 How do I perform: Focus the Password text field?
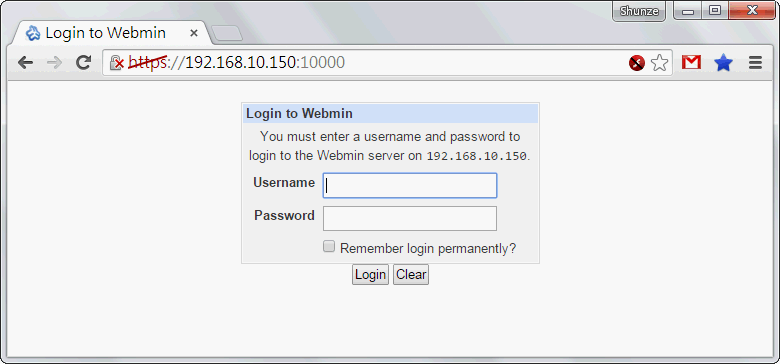(x=410, y=218)
